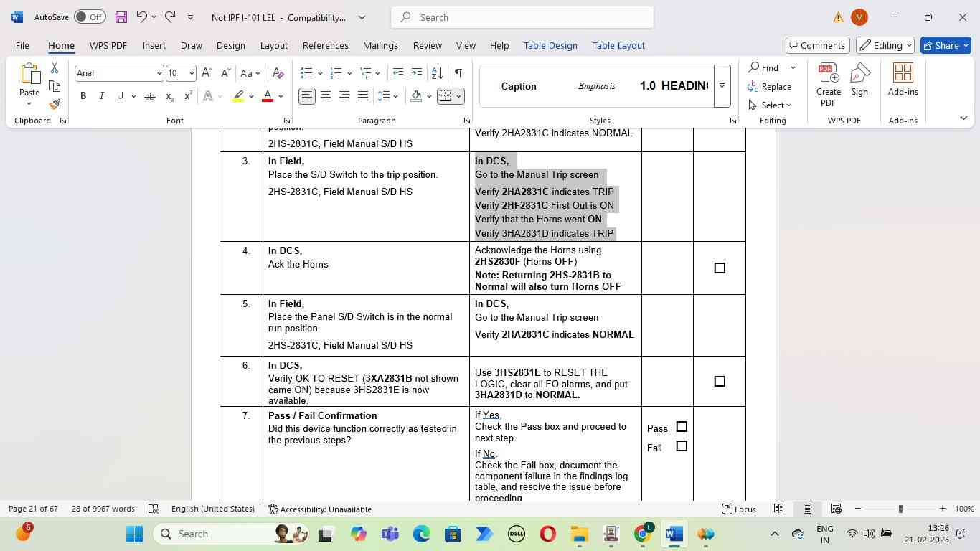The image size is (980, 551).
Task: Apply Strikethrough formatting
Action: pyautogui.click(x=149, y=96)
